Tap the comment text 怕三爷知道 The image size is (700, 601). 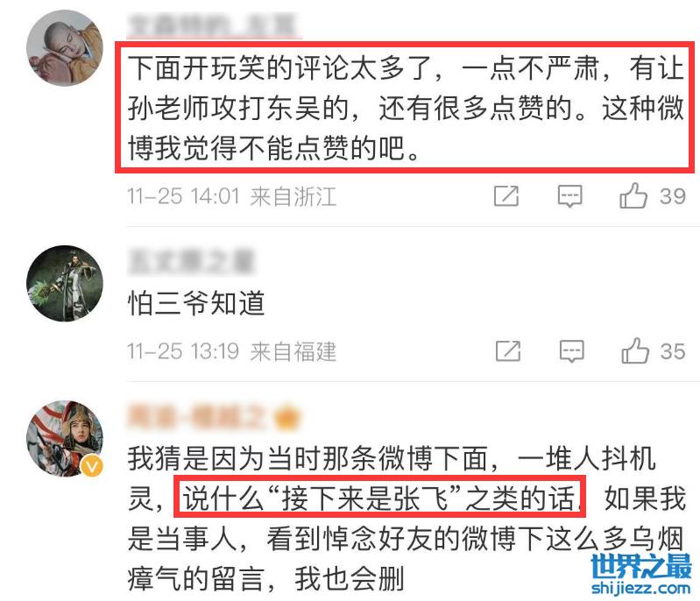[x=196, y=303]
